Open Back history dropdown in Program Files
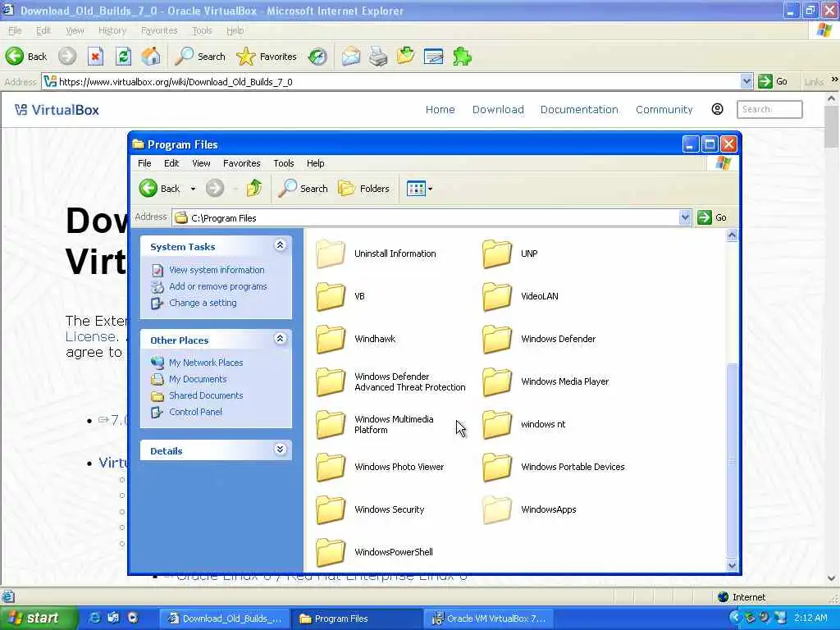The height and width of the screenshot is (630, 840). point(193,189)
